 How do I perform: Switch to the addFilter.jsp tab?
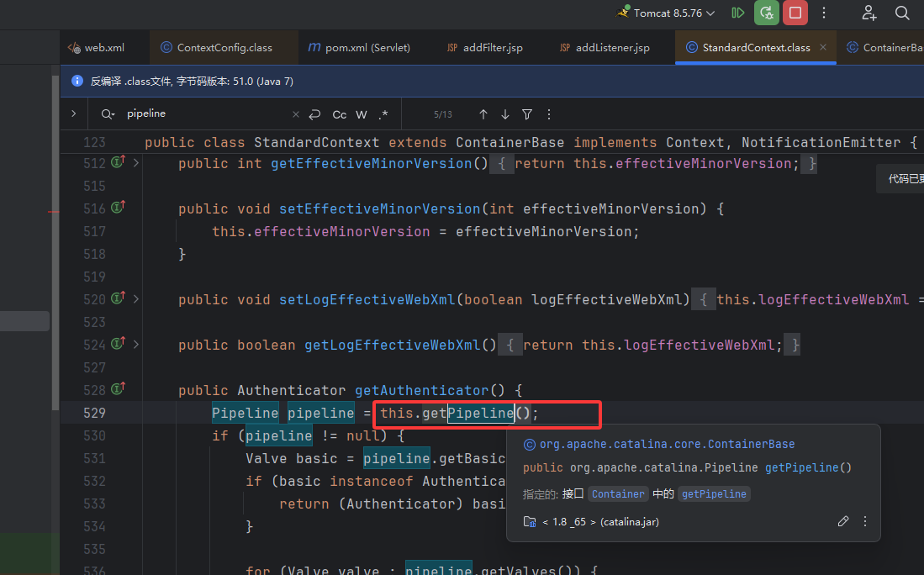point(492,48)
